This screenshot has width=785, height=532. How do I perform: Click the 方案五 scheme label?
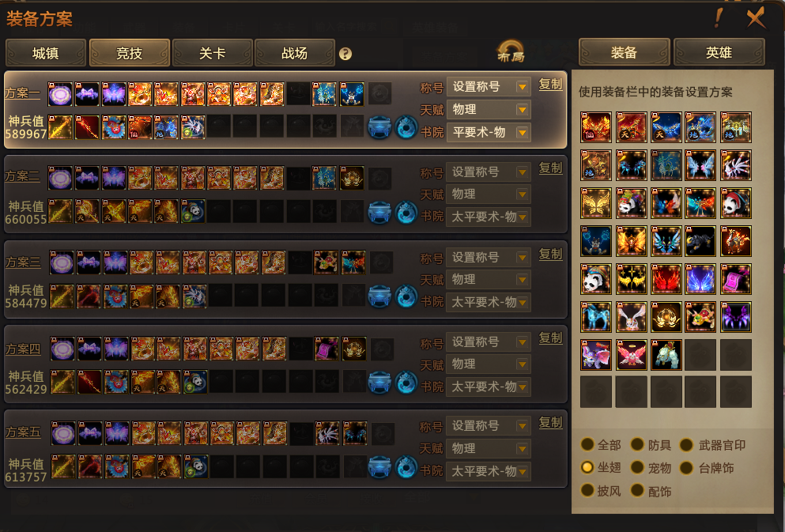point(23,432)
